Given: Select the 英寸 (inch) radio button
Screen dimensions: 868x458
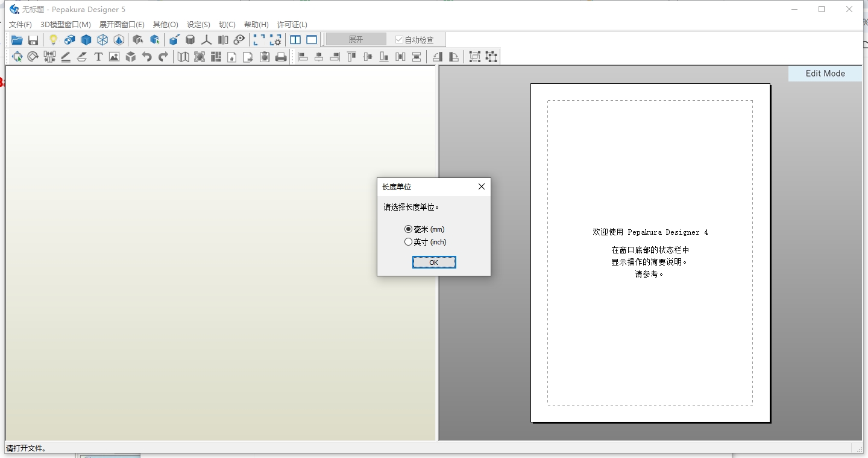Looking at the screenshot, I should pyautogui.click(x=409, y=242).
